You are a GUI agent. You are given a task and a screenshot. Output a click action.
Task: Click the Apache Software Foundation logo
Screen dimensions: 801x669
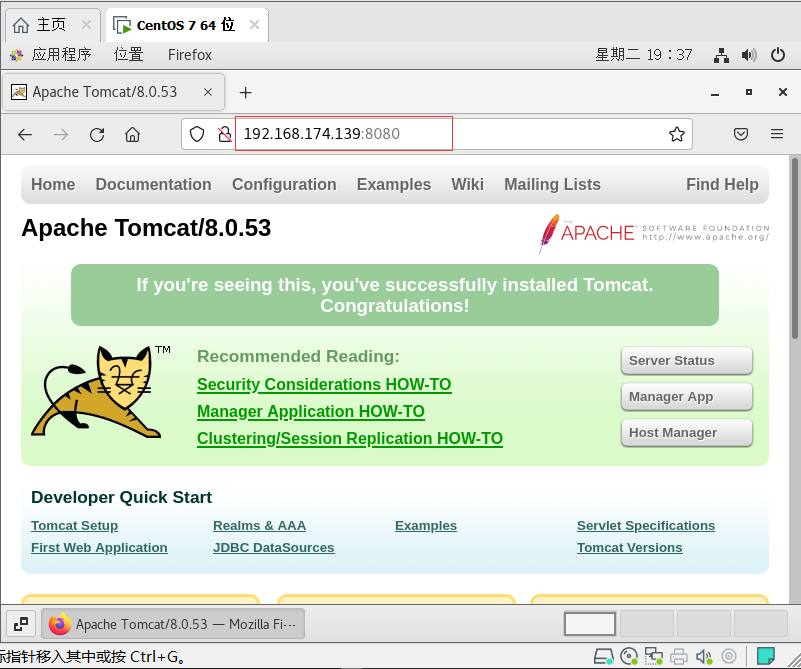(654, 233)
